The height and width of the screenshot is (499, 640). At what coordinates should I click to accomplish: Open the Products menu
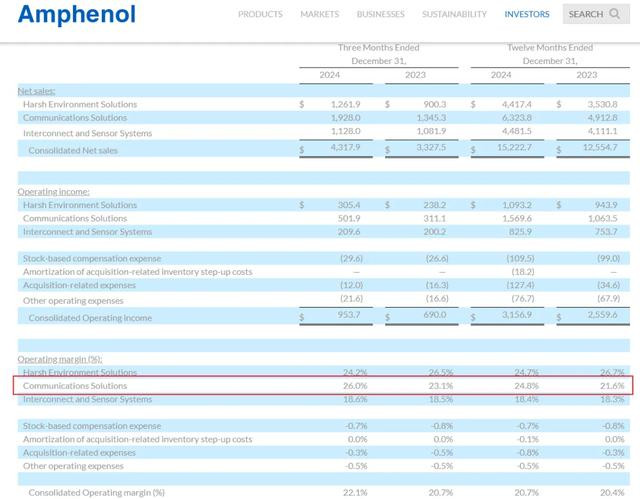(x=260, y=14)
